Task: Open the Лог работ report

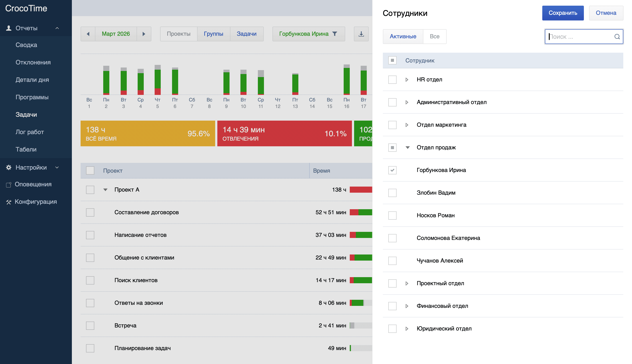Action: pyautogui.click(x=30, y=132)
